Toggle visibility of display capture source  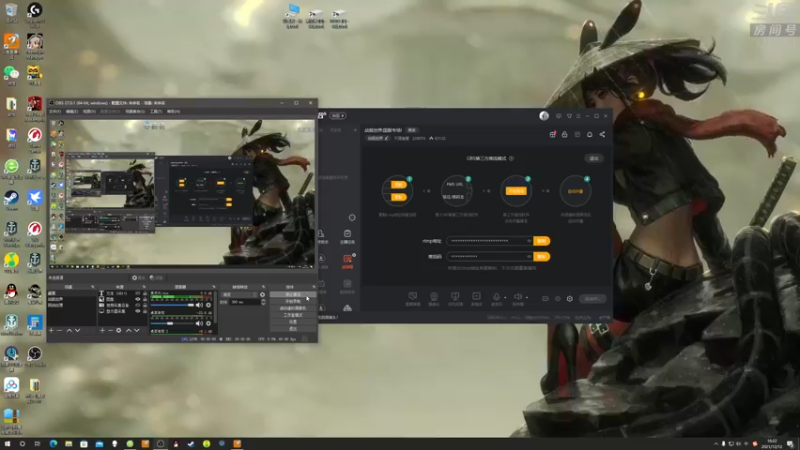click(138, 311)
